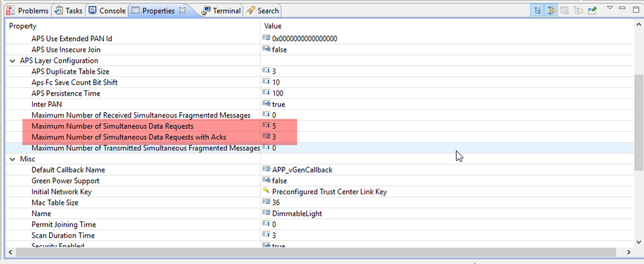Switch to the Problems tab

[28, 10]
